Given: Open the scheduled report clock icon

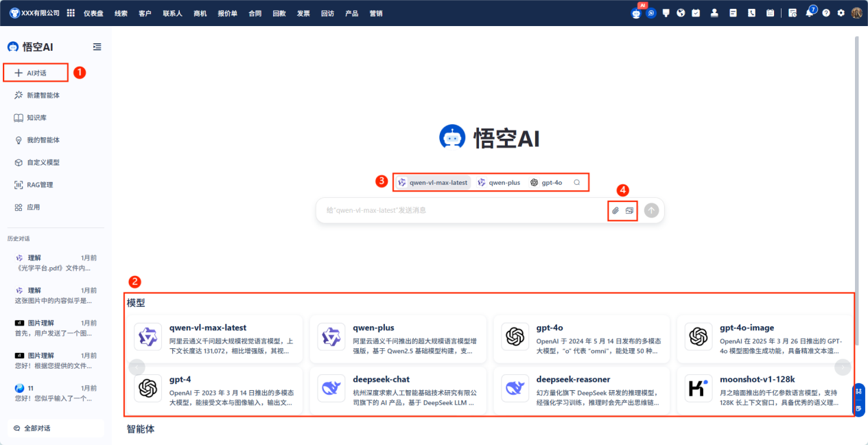Looking at the screenshot, I should 793,13.
